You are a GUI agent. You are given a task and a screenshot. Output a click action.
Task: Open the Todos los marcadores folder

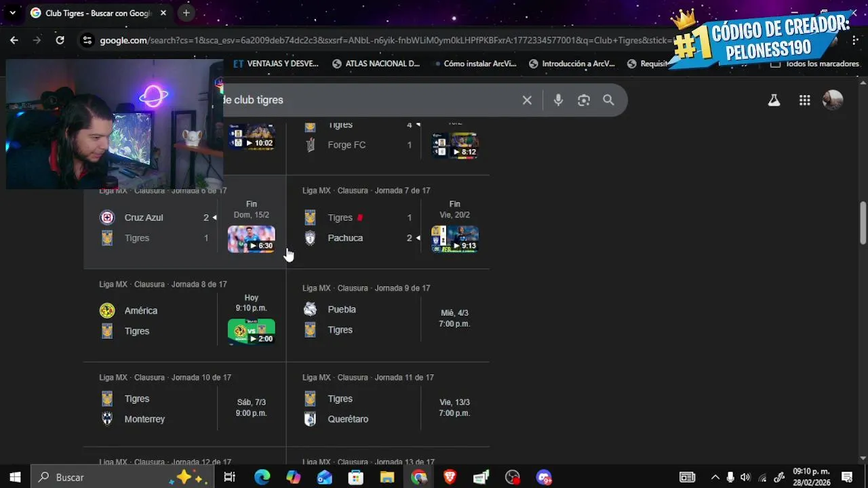[x=816, y=64]
